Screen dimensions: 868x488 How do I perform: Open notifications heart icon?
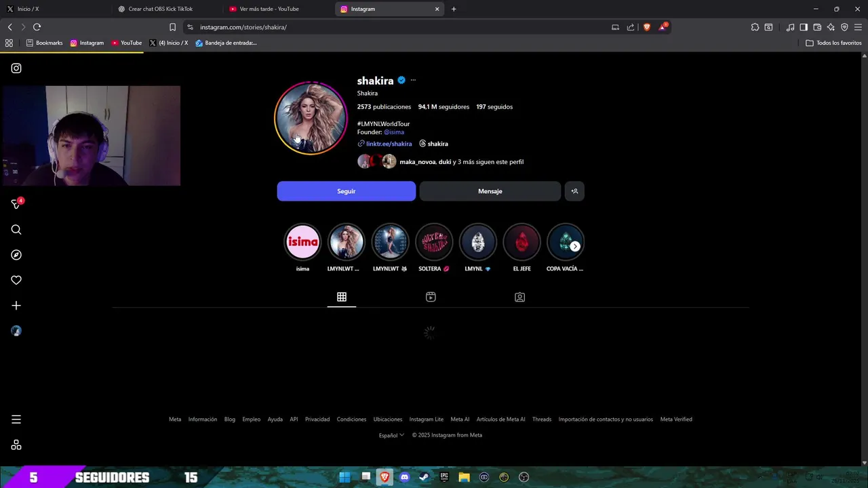point(16,280)
